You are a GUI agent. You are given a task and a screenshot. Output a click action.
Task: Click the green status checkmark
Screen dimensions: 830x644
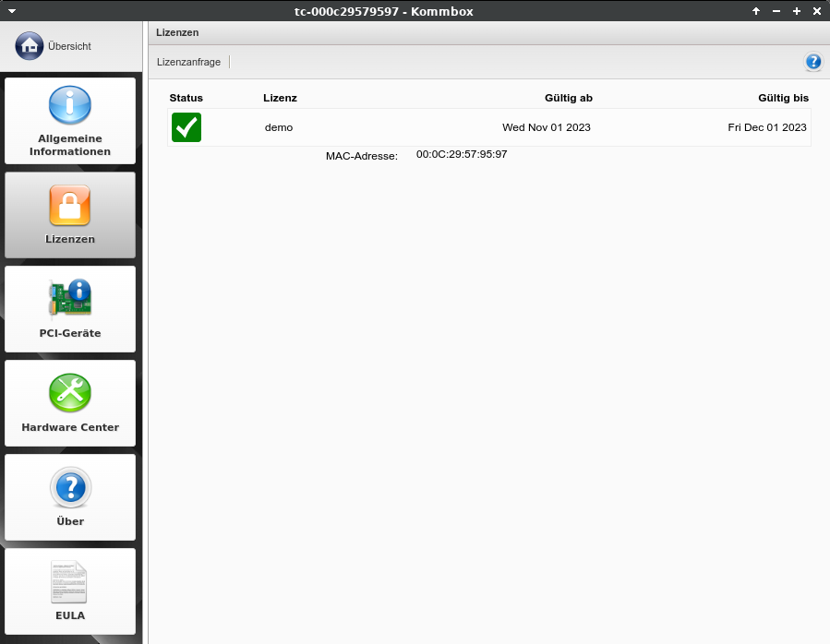click(186, 127)
